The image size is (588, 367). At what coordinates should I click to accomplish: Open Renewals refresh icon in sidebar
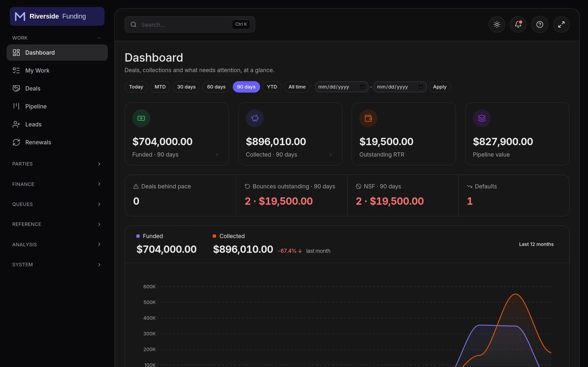click(16, 142)
